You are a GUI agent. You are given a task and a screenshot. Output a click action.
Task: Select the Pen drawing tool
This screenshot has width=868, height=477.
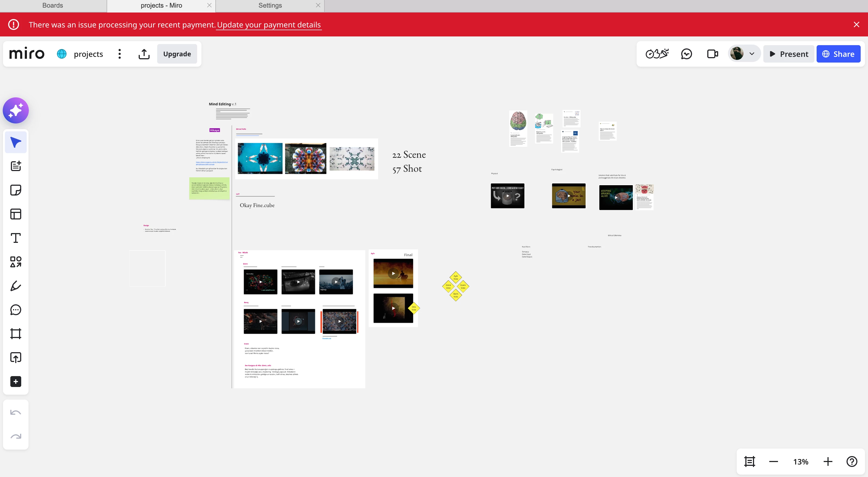16,286
